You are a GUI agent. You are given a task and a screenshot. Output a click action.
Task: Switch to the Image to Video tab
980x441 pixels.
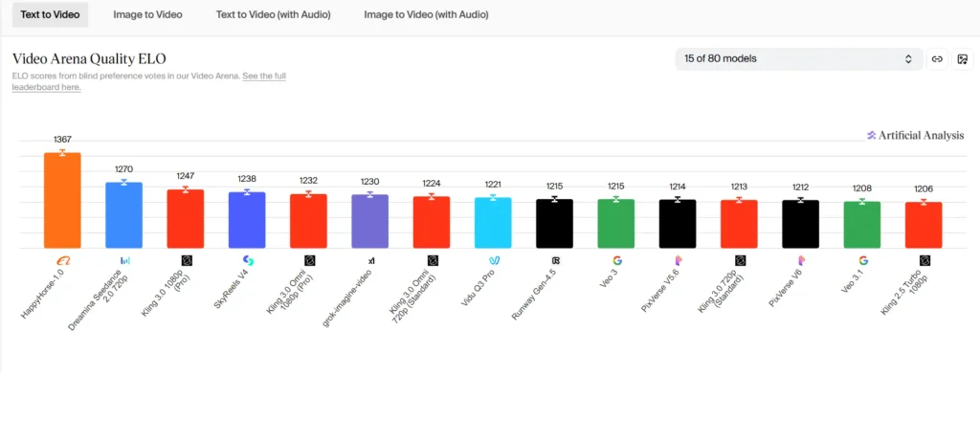[147, 14]
